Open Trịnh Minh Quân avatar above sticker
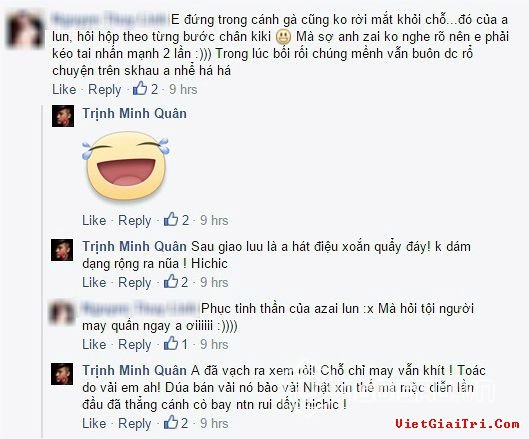Image resolution: width=529 pixels, height=439 pixels. [63, 116]
